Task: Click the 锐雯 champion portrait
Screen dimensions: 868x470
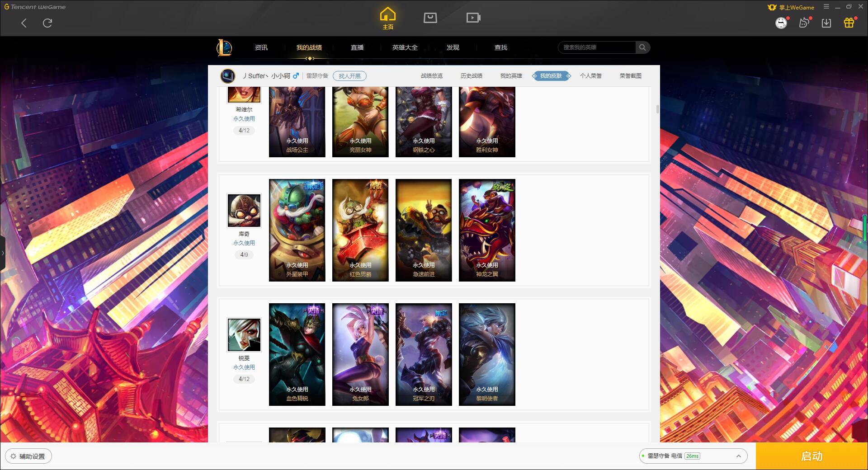Action: [x=244, y=335]
